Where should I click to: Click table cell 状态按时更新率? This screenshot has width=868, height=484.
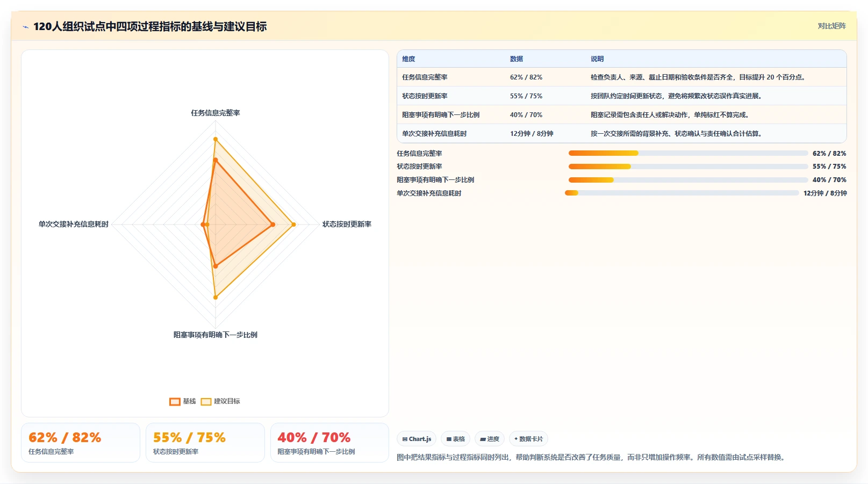click(x=425, y=96)
